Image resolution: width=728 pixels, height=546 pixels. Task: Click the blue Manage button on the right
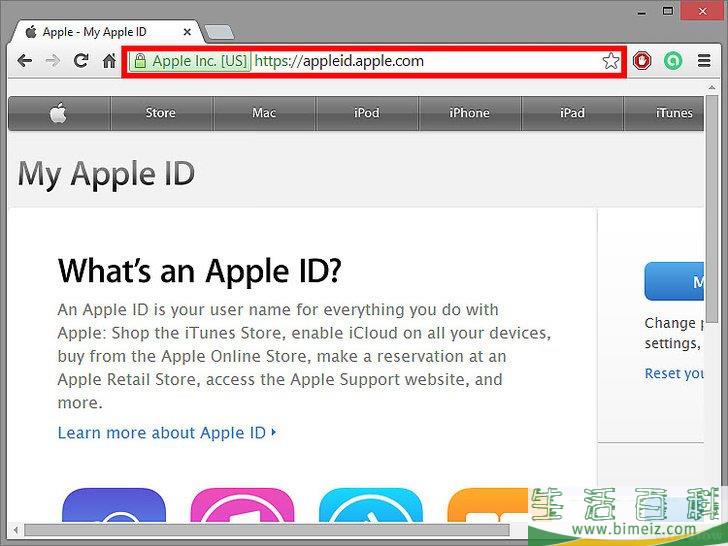674,281
